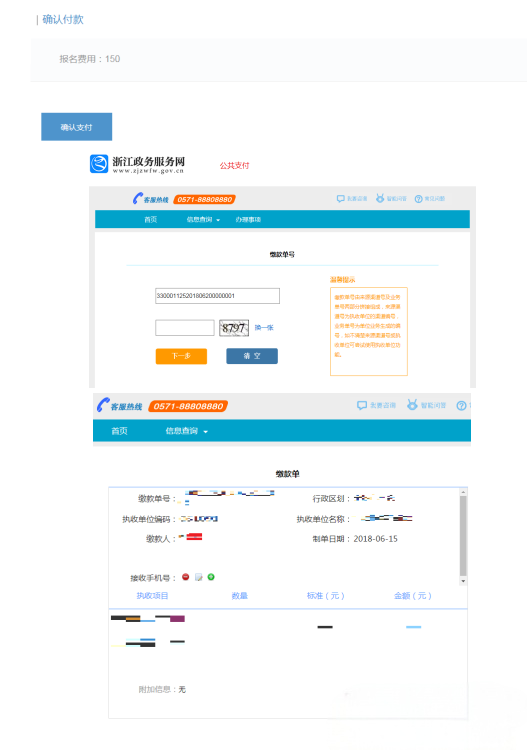This screenshot has width=527, height=750.
Task: Open 办理事项 menu item
Action: tap(248, 220)
